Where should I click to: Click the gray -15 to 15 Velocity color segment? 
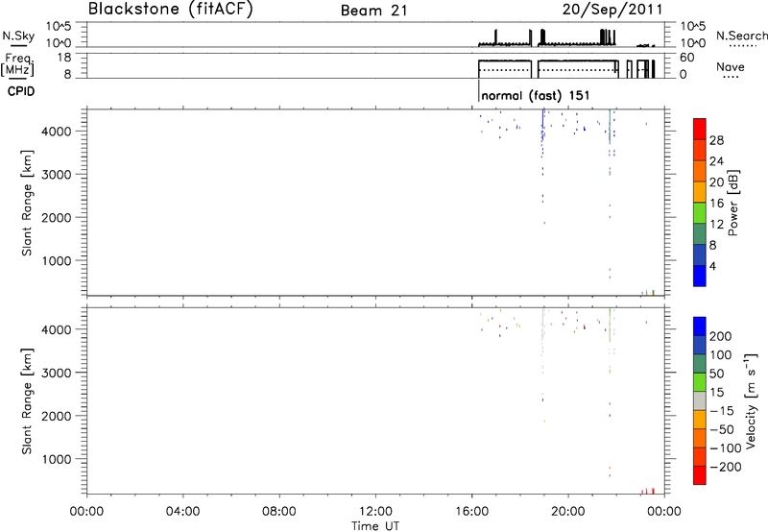click(x=700, y=401)
